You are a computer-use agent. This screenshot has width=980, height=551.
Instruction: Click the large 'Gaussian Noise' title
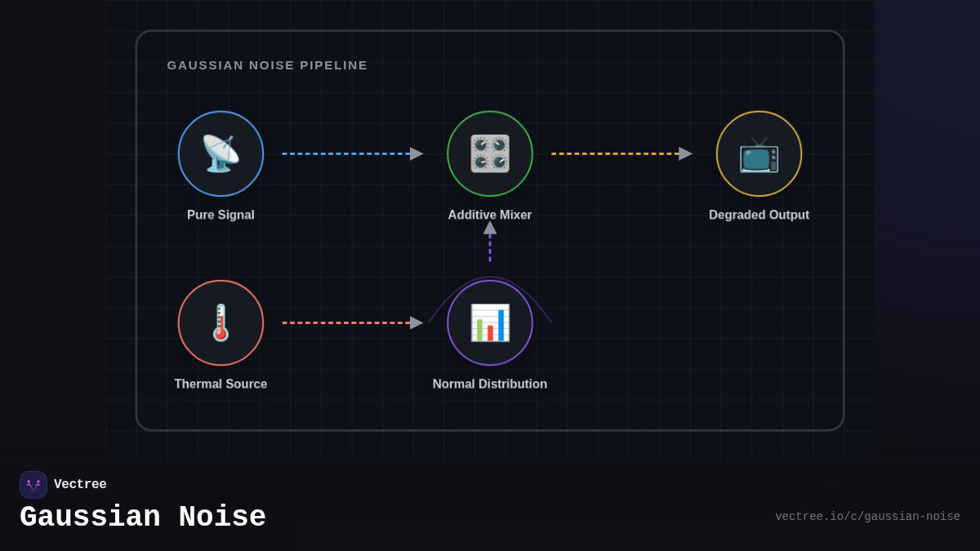[x=143, y=518]
